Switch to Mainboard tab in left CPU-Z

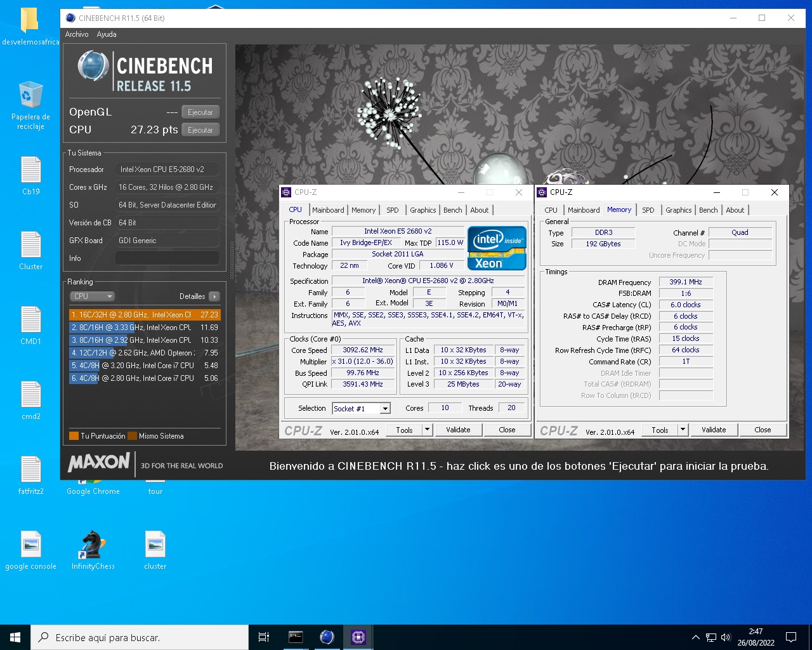coord(328,210)
